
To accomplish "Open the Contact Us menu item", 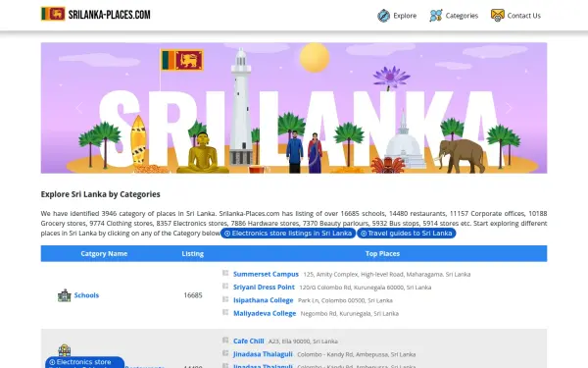I will point(524,16).
